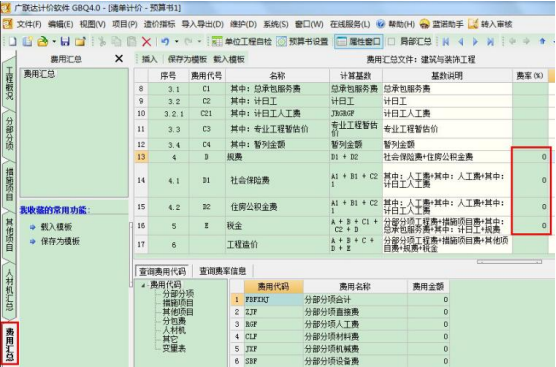
Task: Select 变量表 node in 费用代码 tree
Action: [x=174, y=349]
